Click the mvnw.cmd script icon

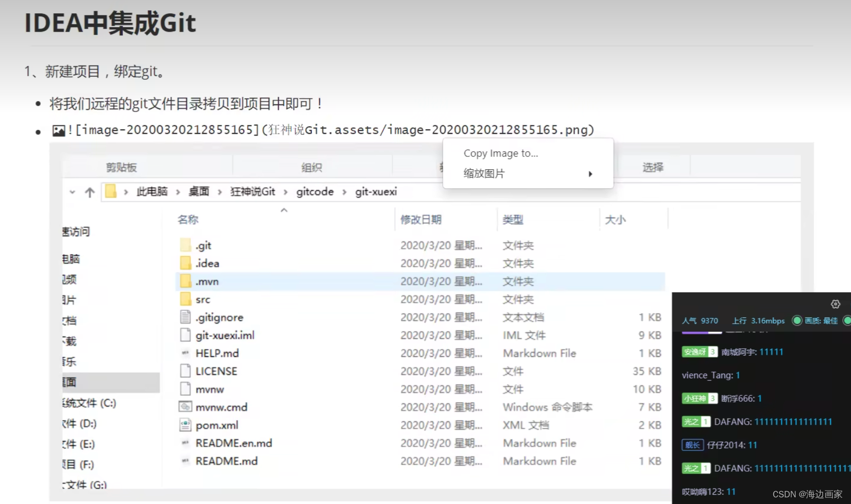185,407
